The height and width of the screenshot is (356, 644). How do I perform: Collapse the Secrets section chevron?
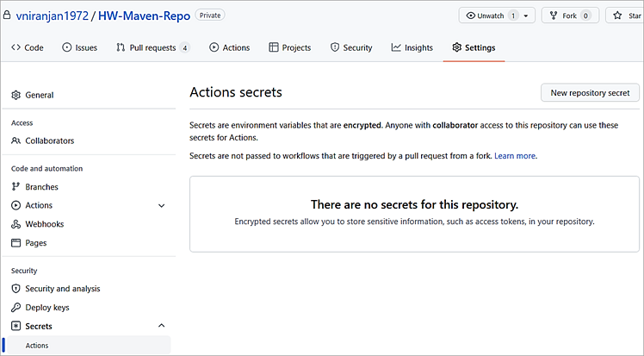[162, 326]
